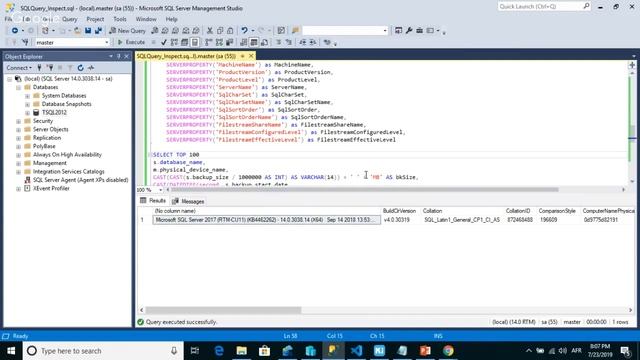
Task: Open the Project menu
Action: [x=95, y=19]
